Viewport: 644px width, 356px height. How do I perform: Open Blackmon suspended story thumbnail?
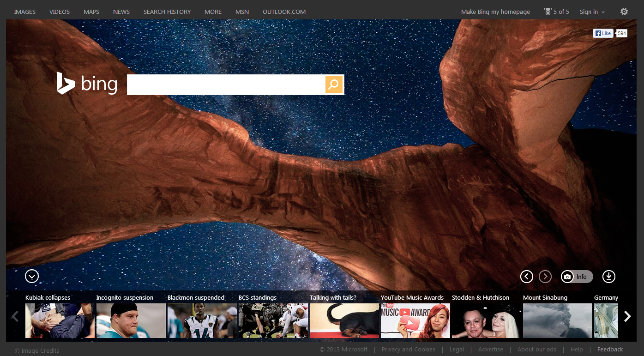[x=202, y=320]
